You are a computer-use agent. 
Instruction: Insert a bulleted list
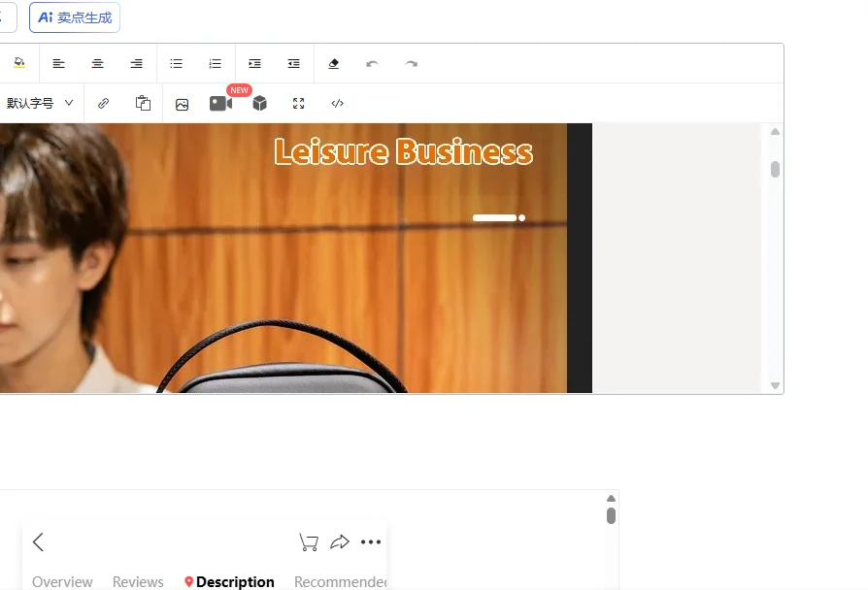(x=176, y=63)
